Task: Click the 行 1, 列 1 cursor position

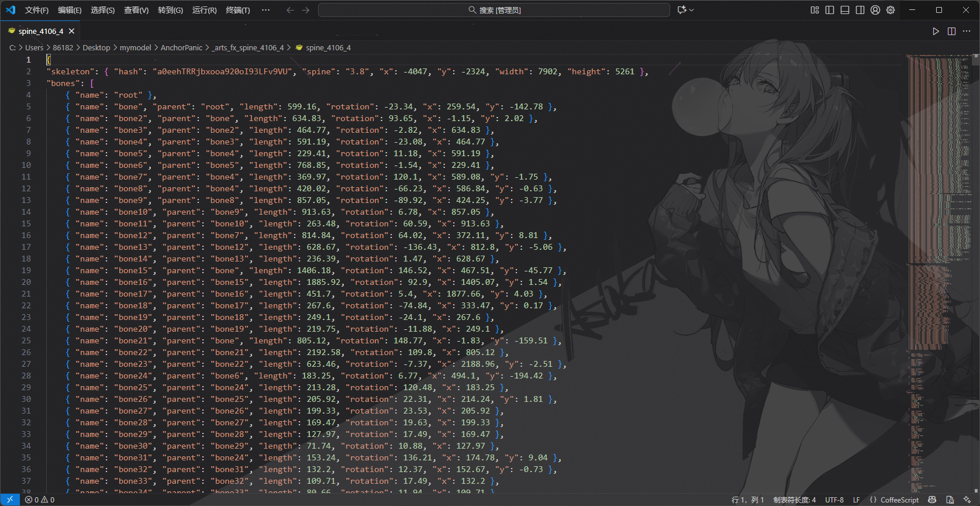Action: point(748,500)
